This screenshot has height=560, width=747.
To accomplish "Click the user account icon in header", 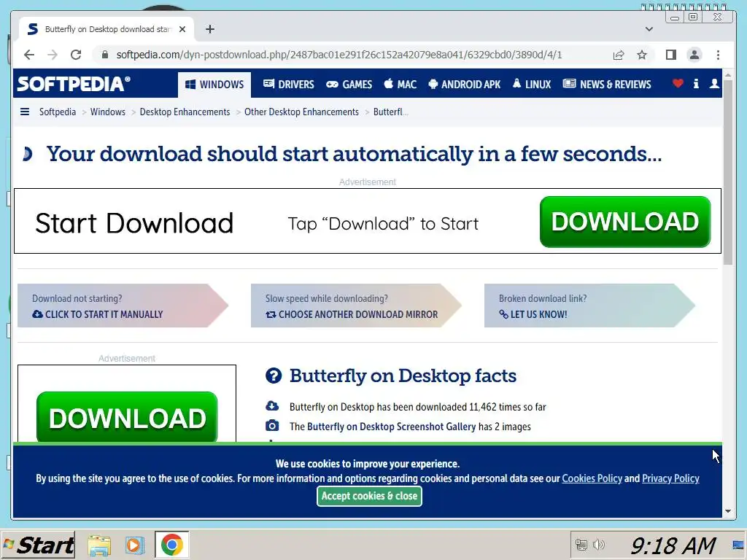I will 714,84.
